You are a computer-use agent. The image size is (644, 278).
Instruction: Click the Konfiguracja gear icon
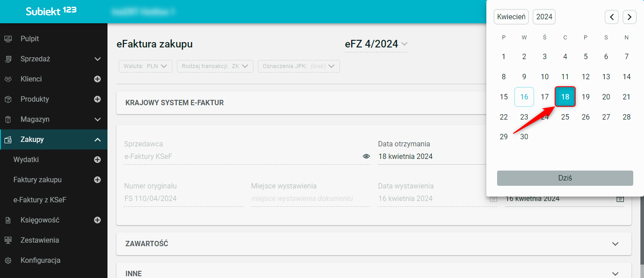coord(8,261)
